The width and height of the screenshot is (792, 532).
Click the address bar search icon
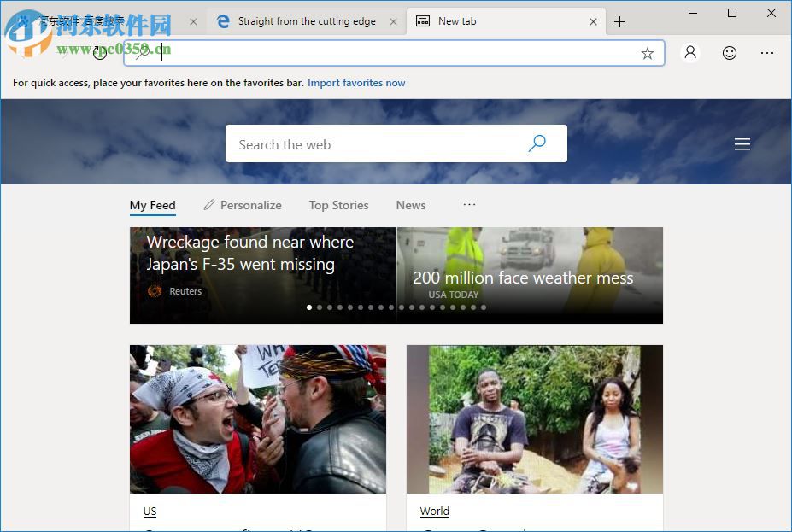(141, 52)
